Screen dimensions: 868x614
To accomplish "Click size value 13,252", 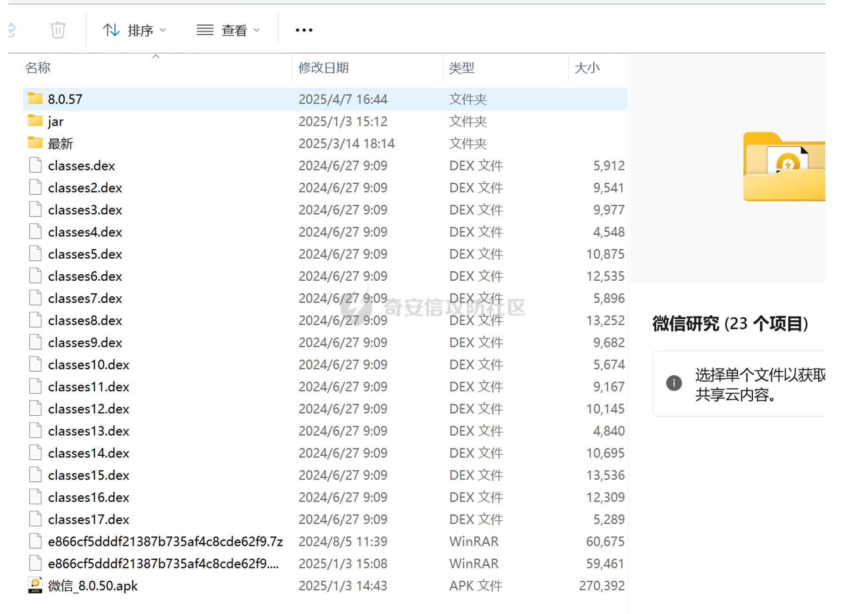I will point(605,320).
